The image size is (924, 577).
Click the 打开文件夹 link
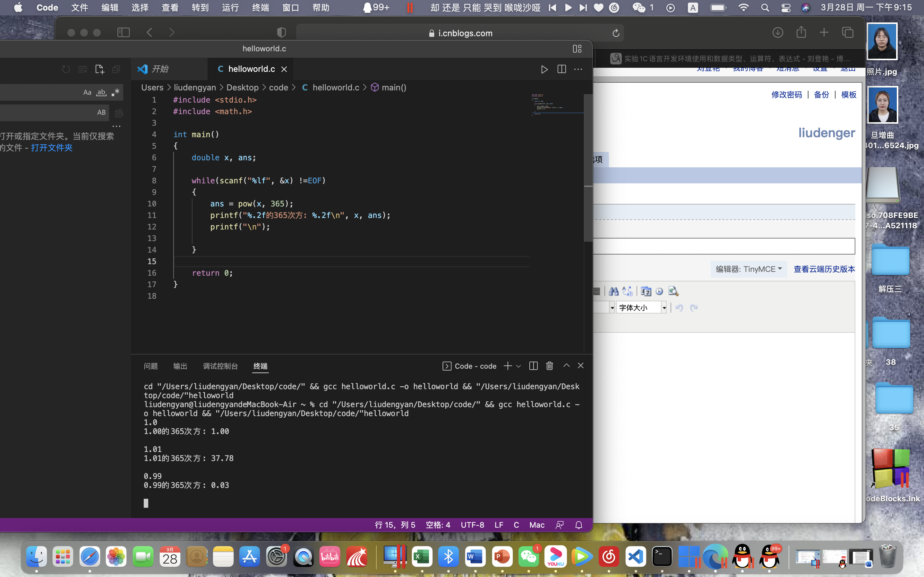pyautogui.click(x=52, y=148)
